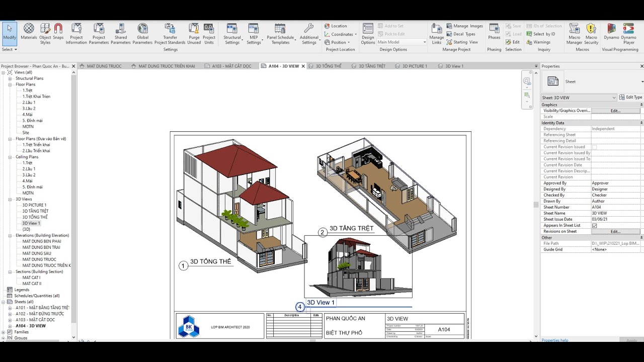Launch Dynamo
Screen dimensions: 644x362
pos(611,31)
